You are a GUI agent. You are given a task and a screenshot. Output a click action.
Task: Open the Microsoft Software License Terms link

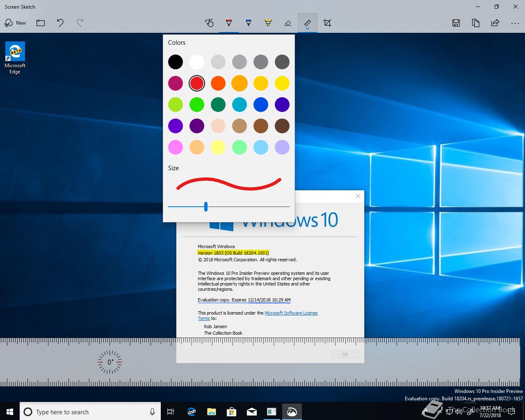291,313
